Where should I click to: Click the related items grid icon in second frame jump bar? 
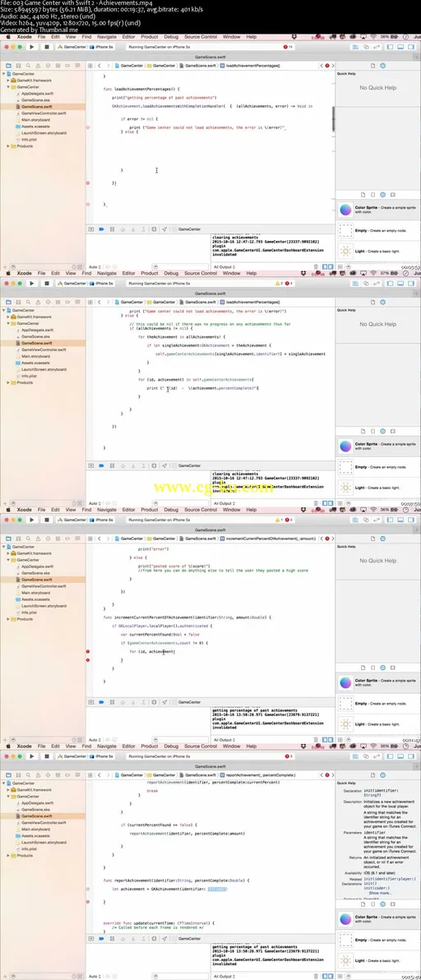[x=90, y=301]
